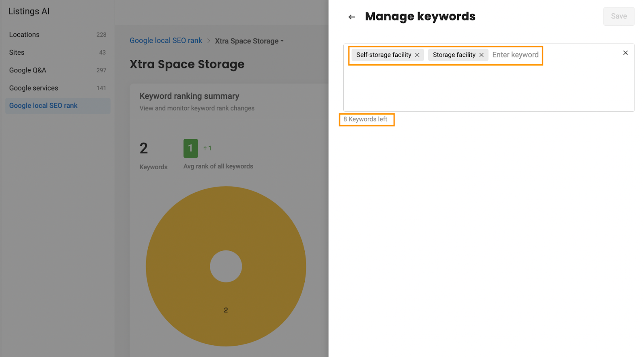
Task: Select Google local SEO rank sidebar item
Action: [x=58, y=106]
